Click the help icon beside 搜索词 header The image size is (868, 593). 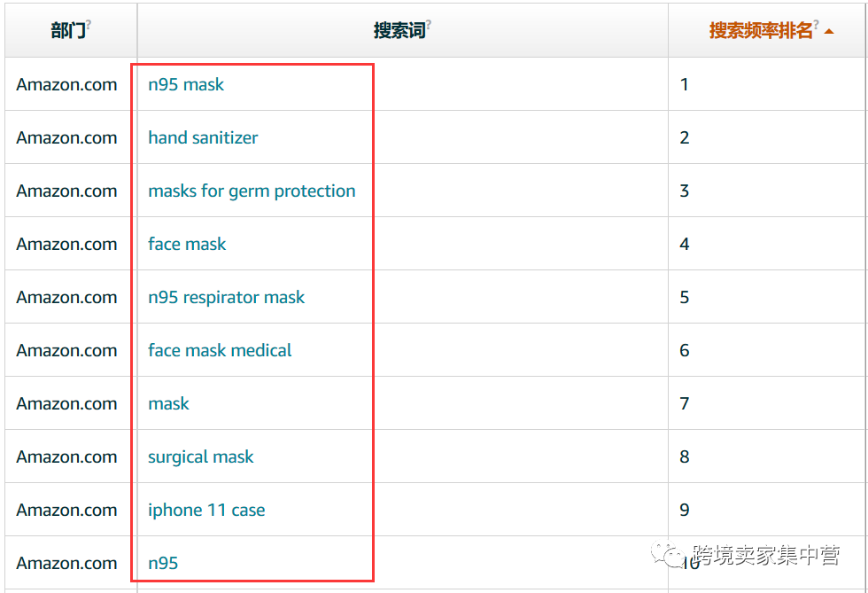(429, 23)
